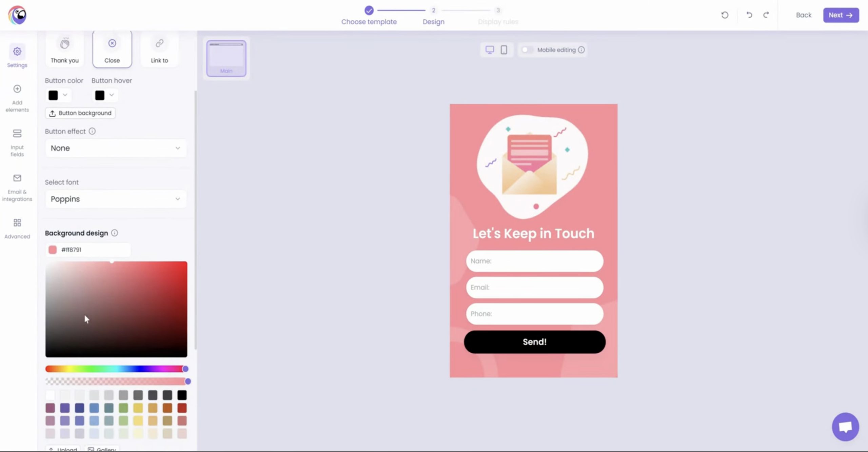Expand the Button effect dropdown
This screenshot has width=868, height=452.
pos(115,148)
